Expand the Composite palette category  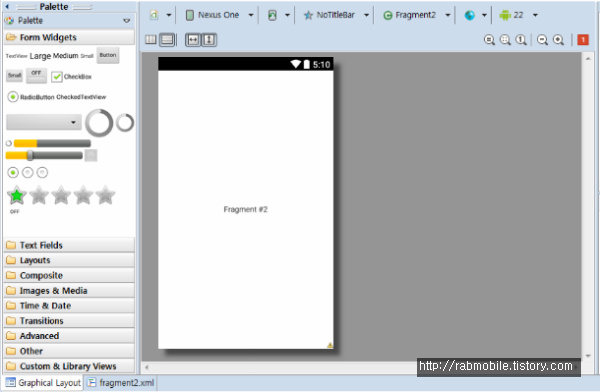click(69, 275)
